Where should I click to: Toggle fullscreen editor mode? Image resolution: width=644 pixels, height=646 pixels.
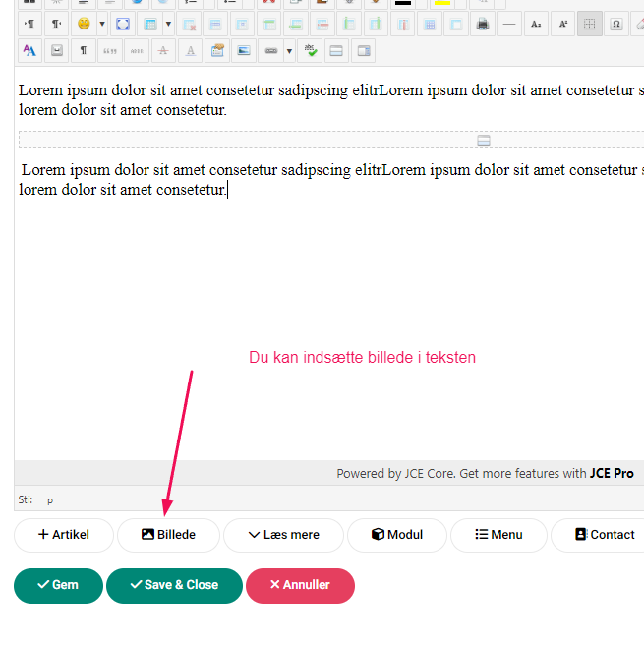(x=123, y=24)
